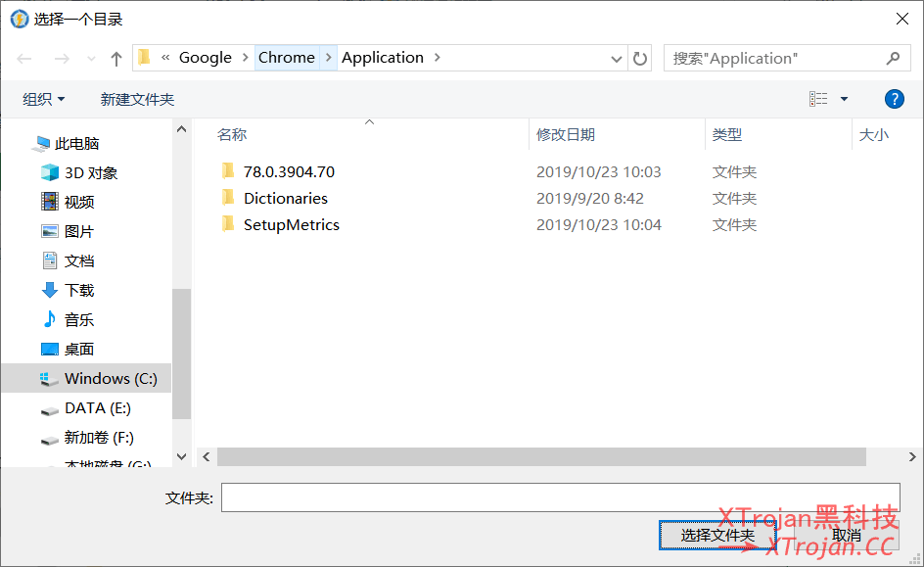This screenshot has width=924, height=567.
Task: Open the chevron after Application breadcrumb
Action: tap(438, 57)
